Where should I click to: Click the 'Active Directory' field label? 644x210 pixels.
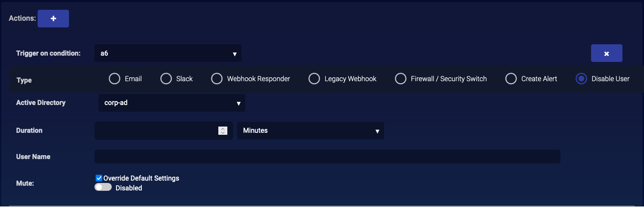tap(41, 103)
